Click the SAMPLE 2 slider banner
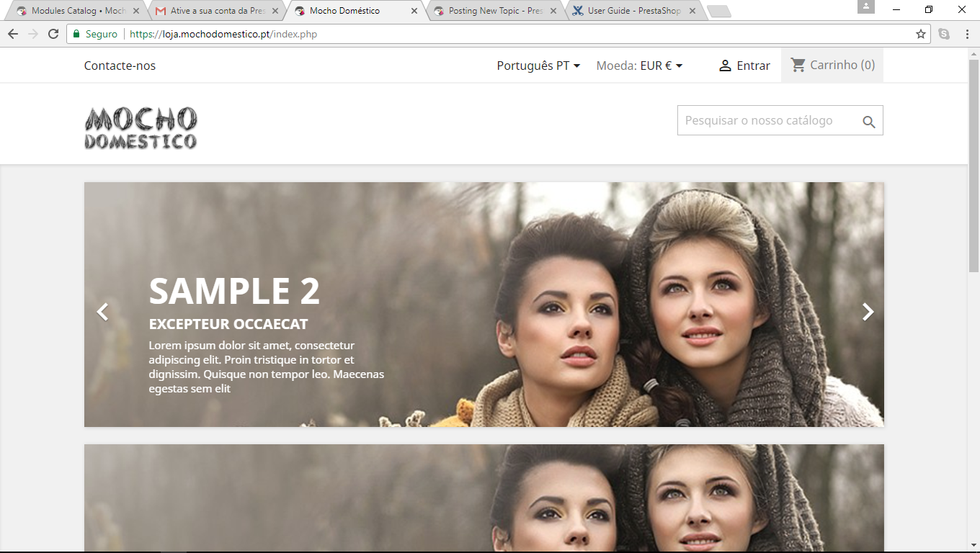Screen dimensions: 980x553 [484, 305]
